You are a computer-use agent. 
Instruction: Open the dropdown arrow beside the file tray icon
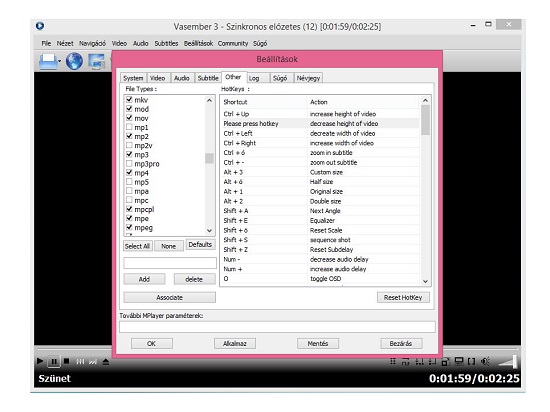tap(60, 62)
